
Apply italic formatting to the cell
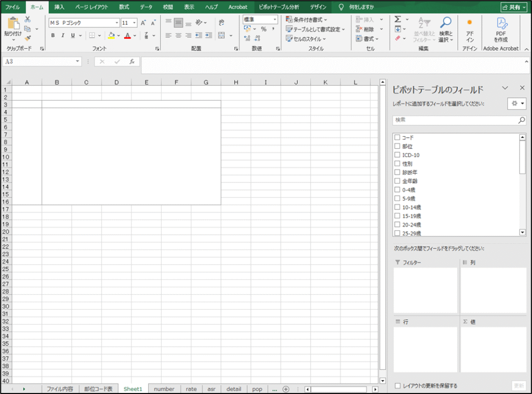(x=63, y=36)
